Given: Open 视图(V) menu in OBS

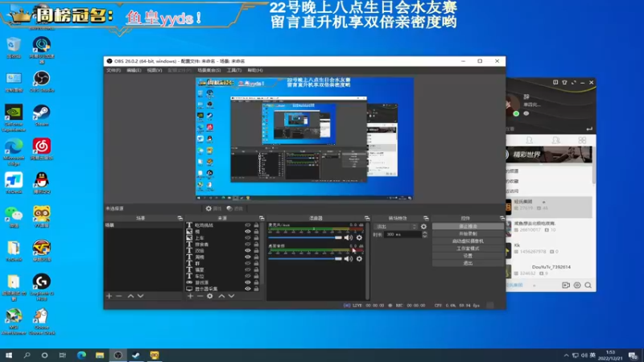Looking at the screenshot, I should pos(155,71).
